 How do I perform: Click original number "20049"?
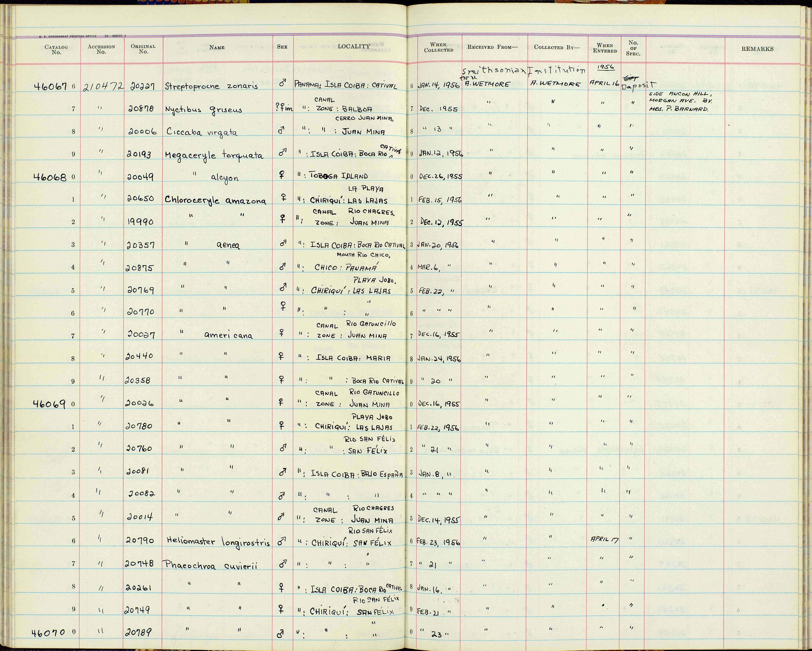(140, 177)
